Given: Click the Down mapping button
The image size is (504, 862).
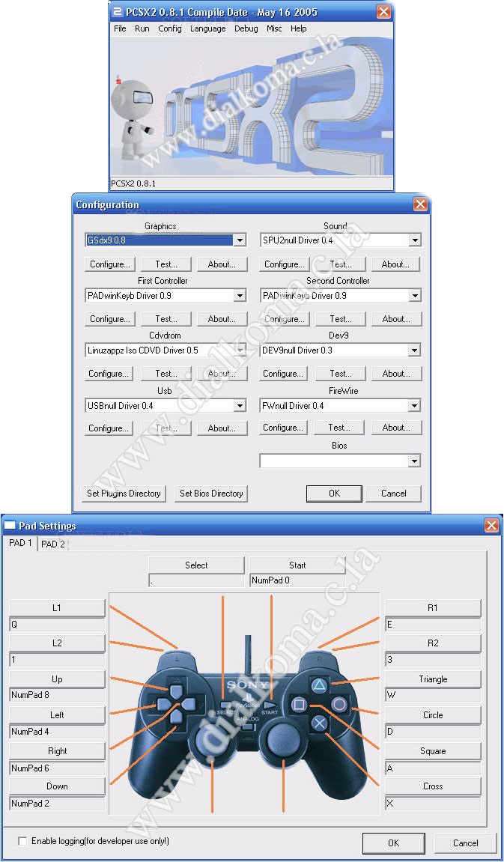Looking at the screenshot, I should (x=57, y=786).
